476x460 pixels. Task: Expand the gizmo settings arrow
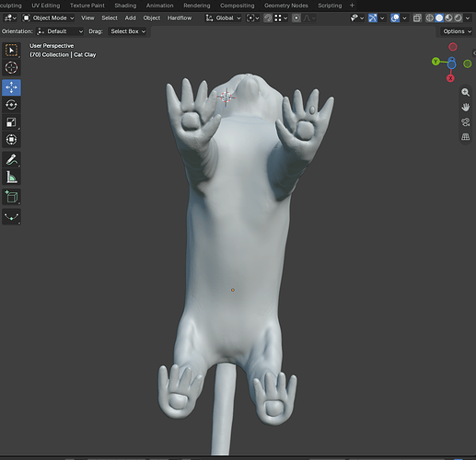click(382, 18)
